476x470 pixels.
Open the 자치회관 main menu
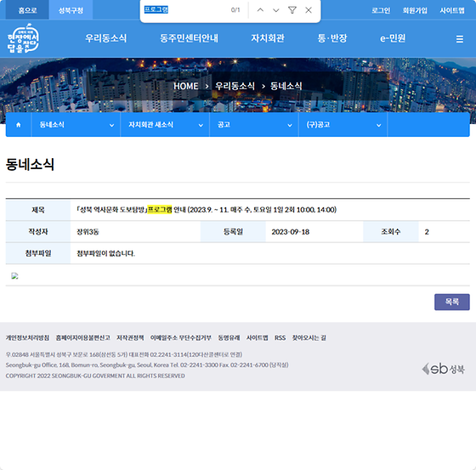[x=268, y=38]
